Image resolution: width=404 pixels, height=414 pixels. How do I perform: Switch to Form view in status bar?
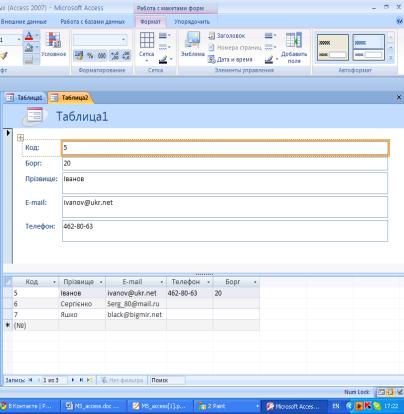[381, 392]
